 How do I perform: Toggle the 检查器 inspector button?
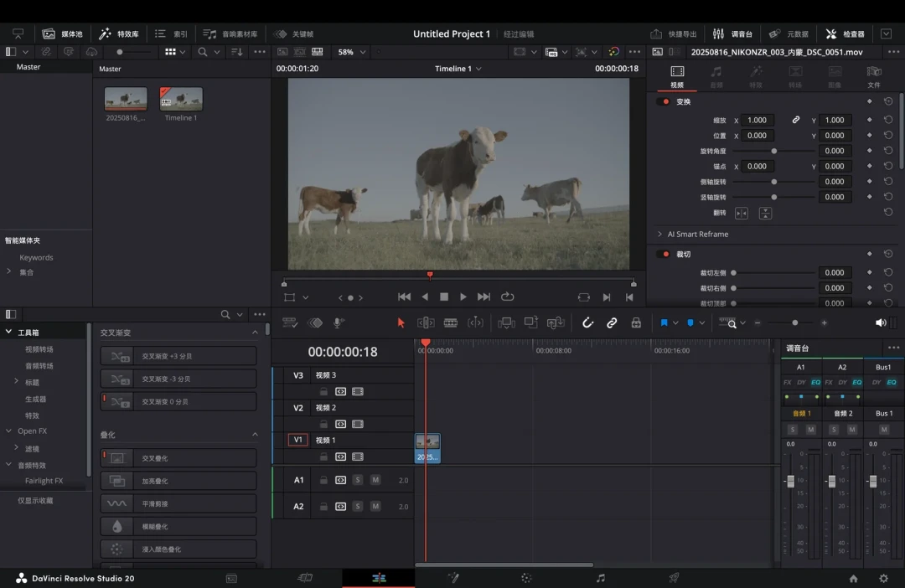845,34
